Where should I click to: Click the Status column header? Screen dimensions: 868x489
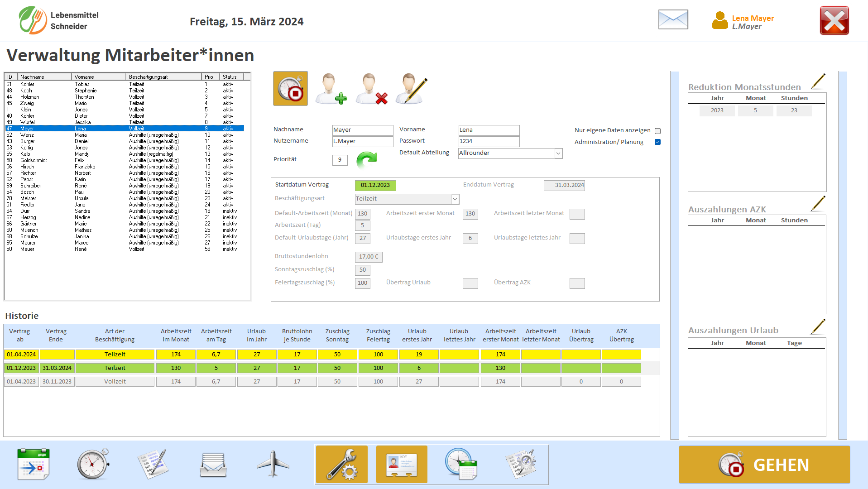tap(231, 77)
